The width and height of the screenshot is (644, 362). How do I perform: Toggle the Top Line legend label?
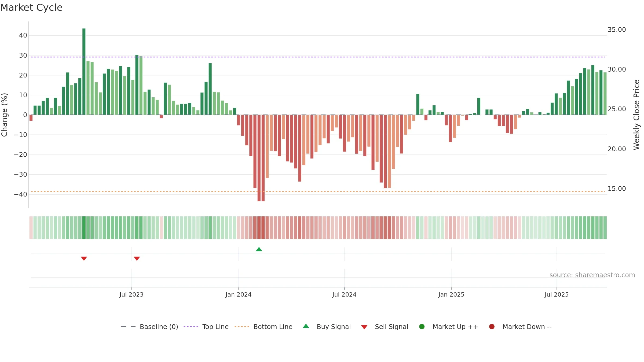(x=215, y=327)
